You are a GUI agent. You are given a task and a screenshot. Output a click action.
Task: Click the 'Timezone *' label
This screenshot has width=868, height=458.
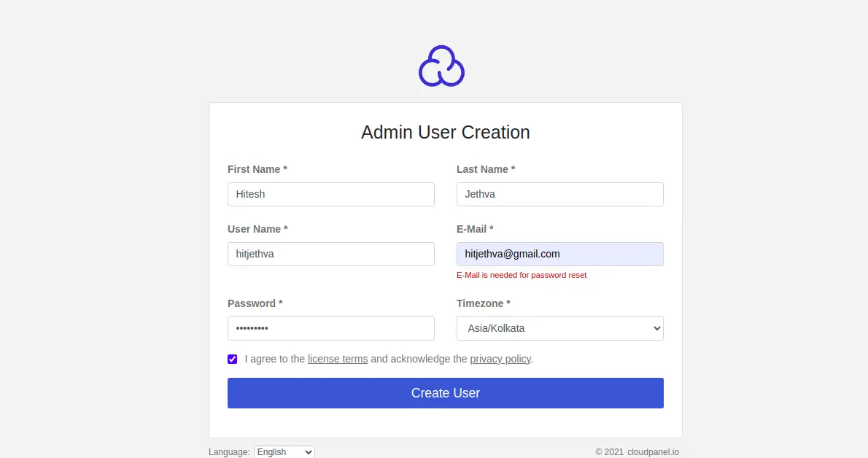484,303
